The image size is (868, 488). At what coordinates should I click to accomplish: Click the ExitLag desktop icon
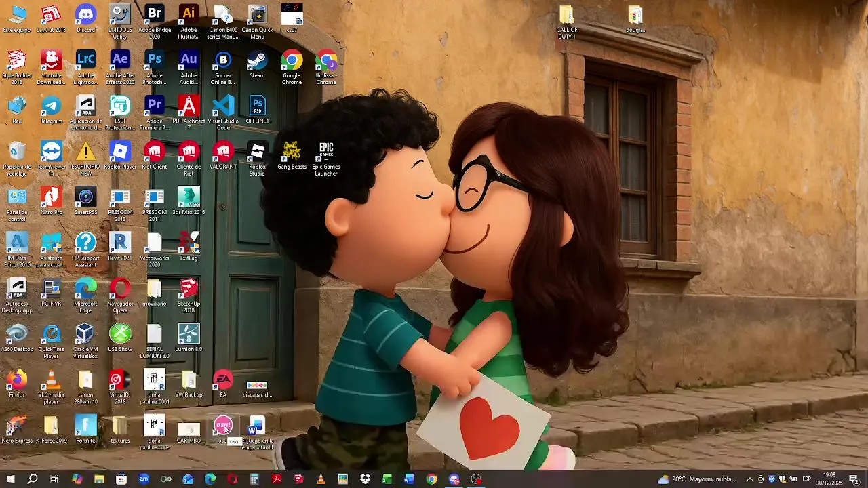click(x=189, y=247)
